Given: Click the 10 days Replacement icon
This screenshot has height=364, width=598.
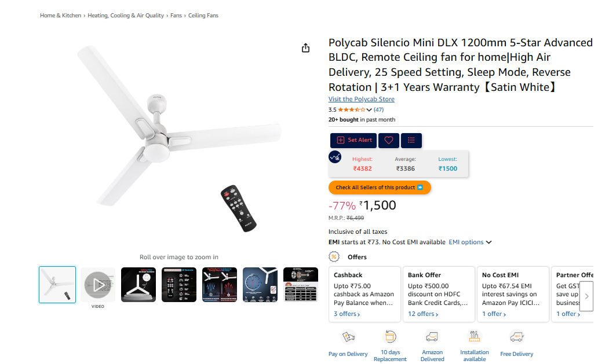Looking at the screenshot, I should coord(390,337).
